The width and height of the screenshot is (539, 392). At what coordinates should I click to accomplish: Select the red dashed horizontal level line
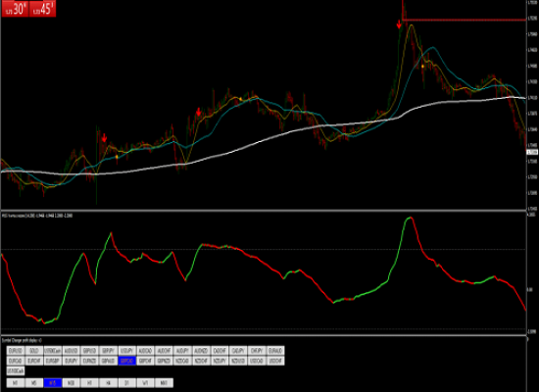pos(465,20)
